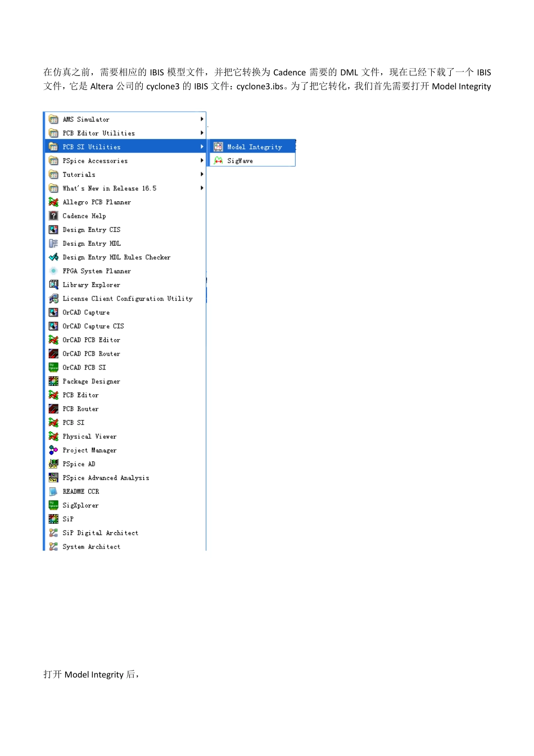Viewport: 534px width, 756px height.
Task: Expand the PCB Editor Utilities submenu arrow
Action: (x=202, y=133)
